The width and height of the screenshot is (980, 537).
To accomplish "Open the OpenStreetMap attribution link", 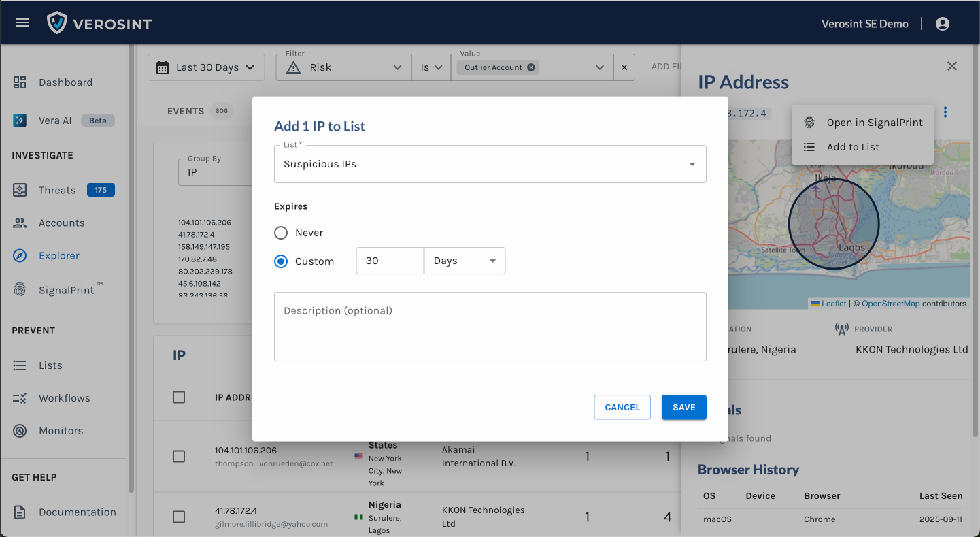I will 890,304.
